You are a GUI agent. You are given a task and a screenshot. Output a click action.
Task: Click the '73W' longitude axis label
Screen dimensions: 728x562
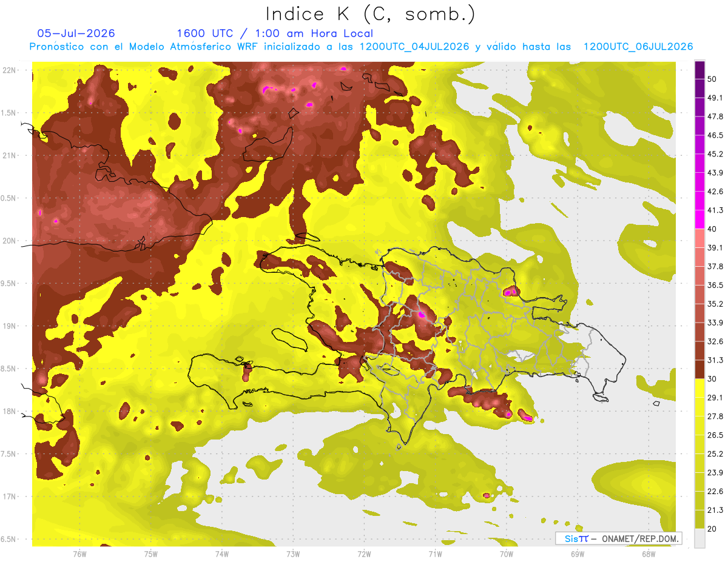293,554
